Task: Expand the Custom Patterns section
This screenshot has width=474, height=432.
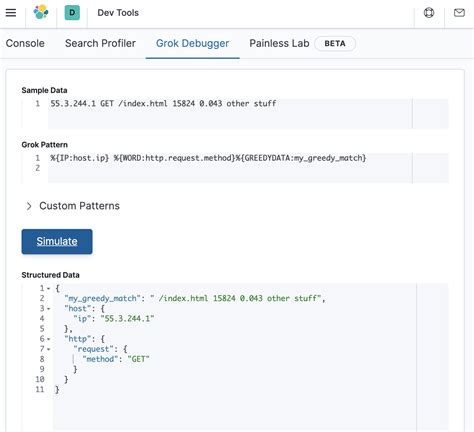Action: point(79,206)
